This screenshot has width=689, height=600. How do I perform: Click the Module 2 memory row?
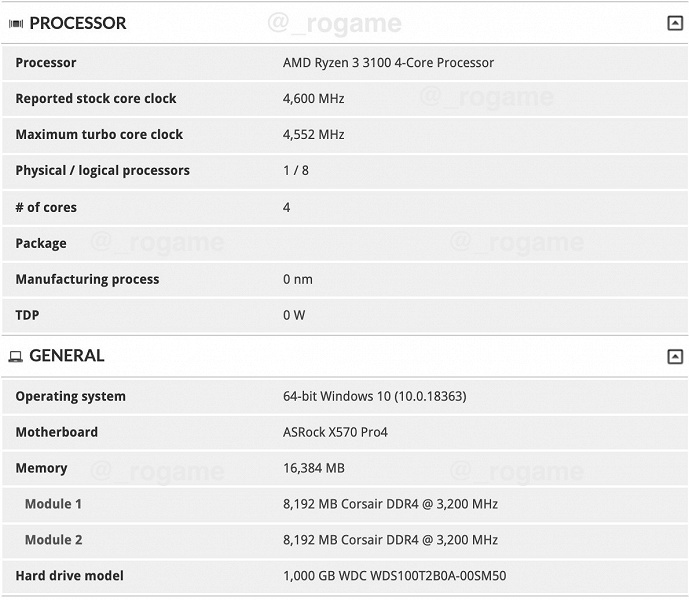click(53, 540)
